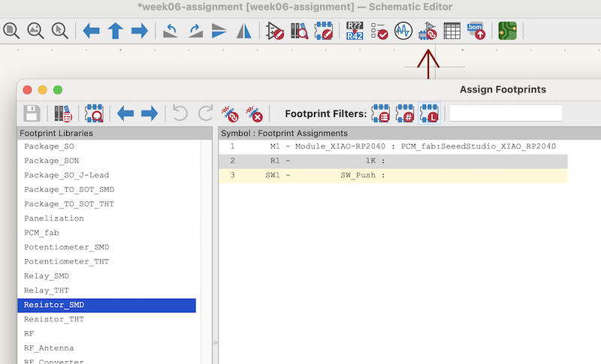Select R1 1K assignment row
Image resolution: width=601 pixels, height=364 pixels.
[393, 161]
